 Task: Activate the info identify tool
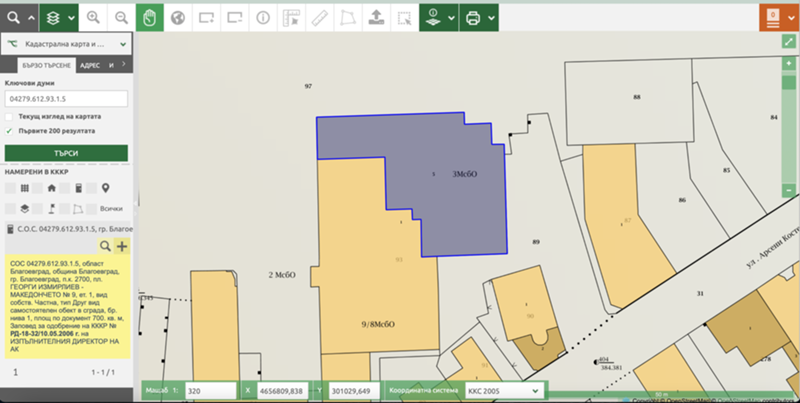[x=263, y=17]
